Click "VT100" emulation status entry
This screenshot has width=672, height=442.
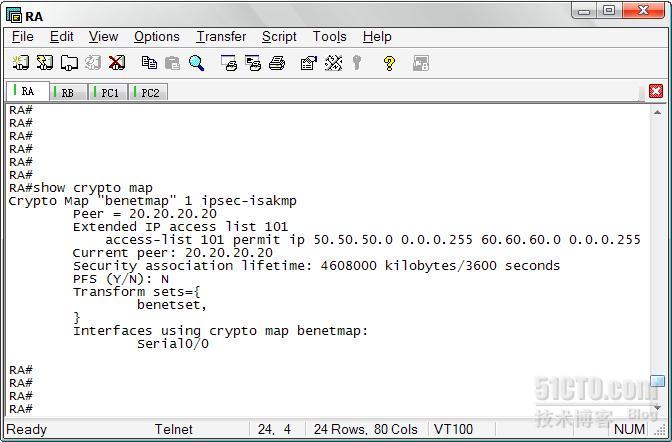(x=453, y=429)
